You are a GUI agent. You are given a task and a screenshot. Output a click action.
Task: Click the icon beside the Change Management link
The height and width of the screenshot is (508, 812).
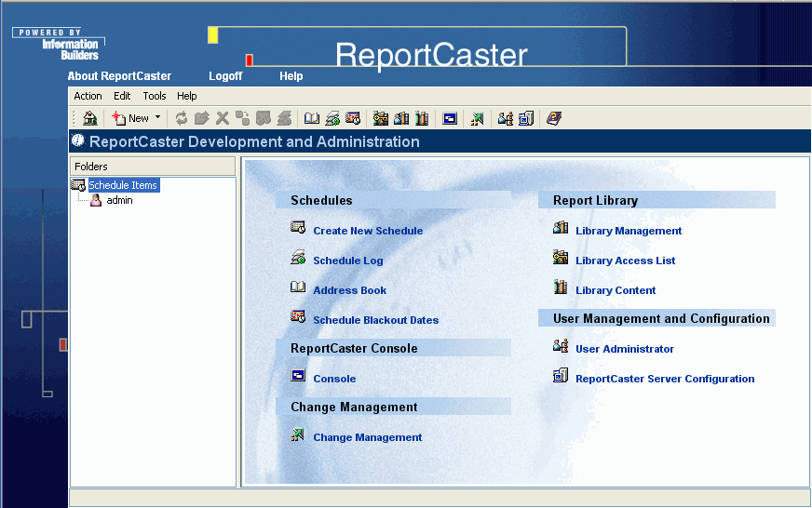tap(298, 434)
